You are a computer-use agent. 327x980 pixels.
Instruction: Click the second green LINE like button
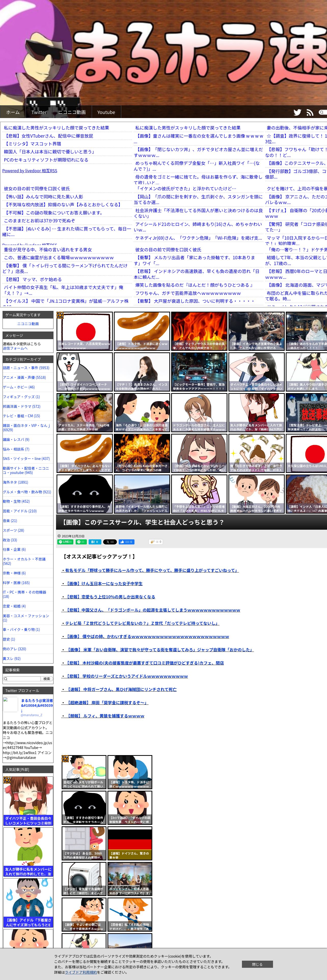click(81, 542)
